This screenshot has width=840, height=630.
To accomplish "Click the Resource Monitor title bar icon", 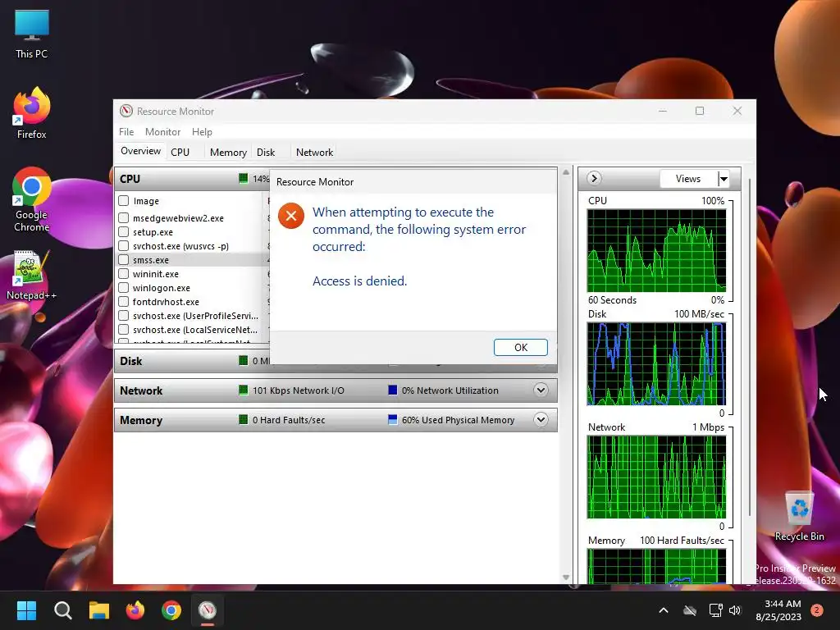I will coord(126,111).
